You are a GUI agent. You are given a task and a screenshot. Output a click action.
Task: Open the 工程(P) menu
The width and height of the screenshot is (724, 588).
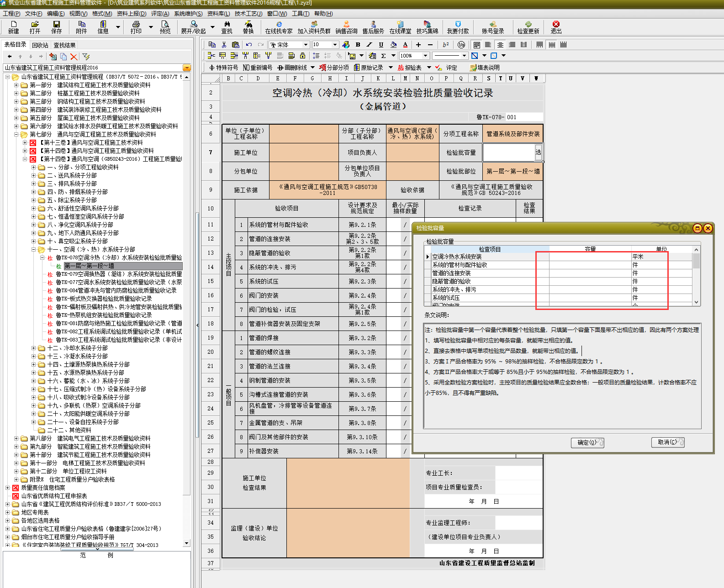coord(11,14)
